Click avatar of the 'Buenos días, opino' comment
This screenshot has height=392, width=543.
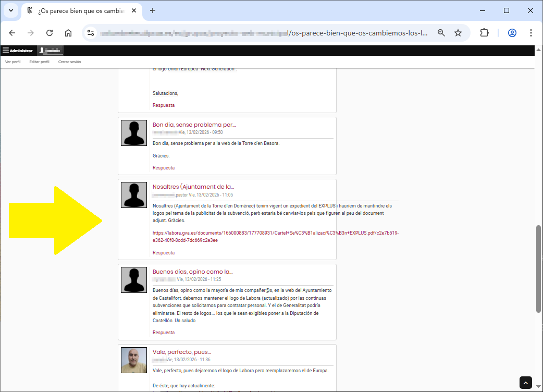pos(134,280)
